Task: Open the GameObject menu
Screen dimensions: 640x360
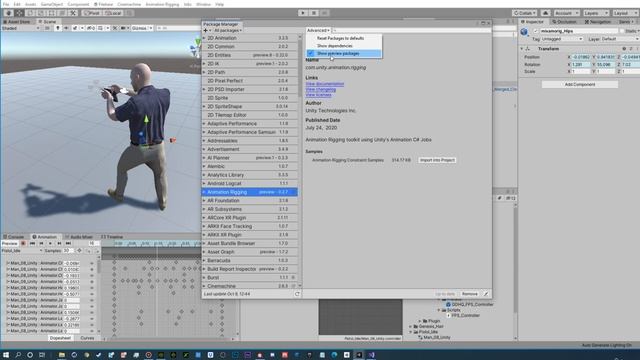Action: [52, 4]
